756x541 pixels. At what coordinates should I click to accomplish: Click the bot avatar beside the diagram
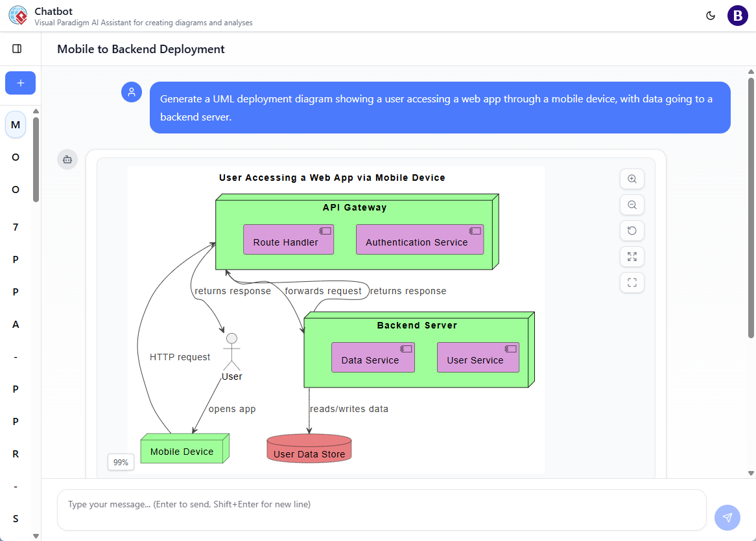pos(67,159)
